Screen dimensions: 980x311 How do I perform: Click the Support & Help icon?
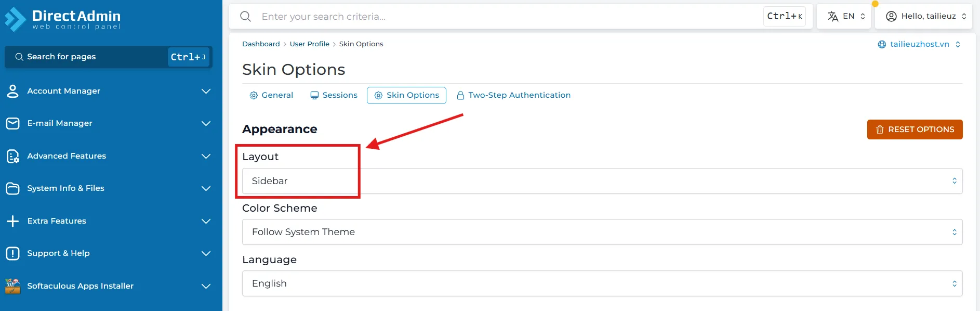pyautogui.click(x=13, y=253)
